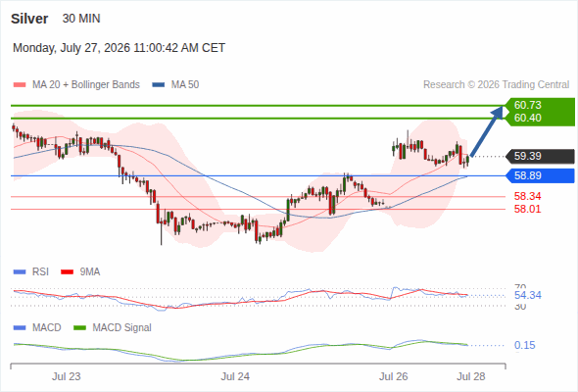578x392 pixels.
Task: Click the 59.39 current price tag
Action: (540, 156)
